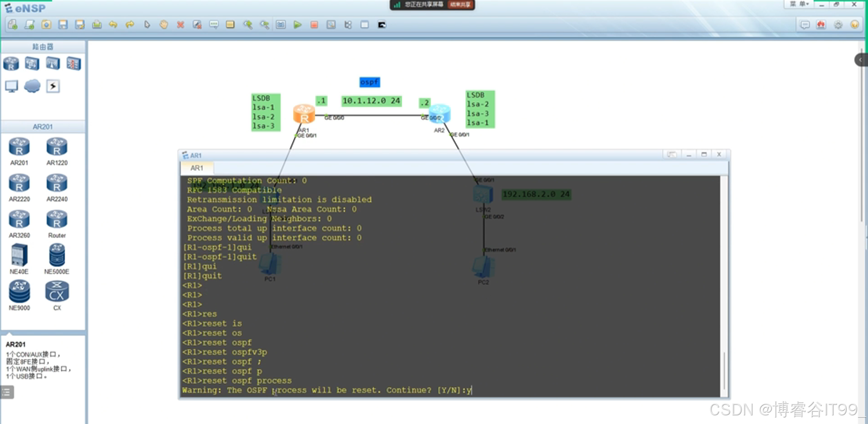Open a sample topology file
Screen dimensions: 868x424
(46, 25)
